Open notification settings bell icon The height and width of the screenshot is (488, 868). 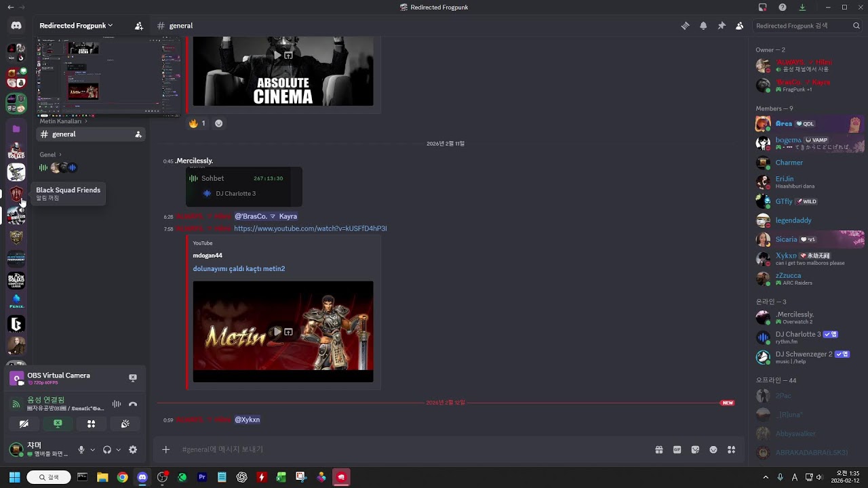703,26
